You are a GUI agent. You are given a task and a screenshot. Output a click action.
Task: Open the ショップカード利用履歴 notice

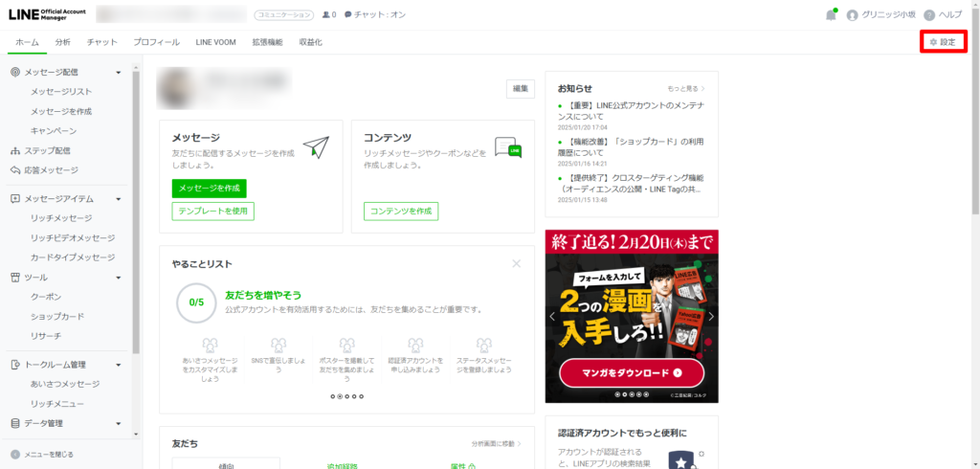point(632,147)
